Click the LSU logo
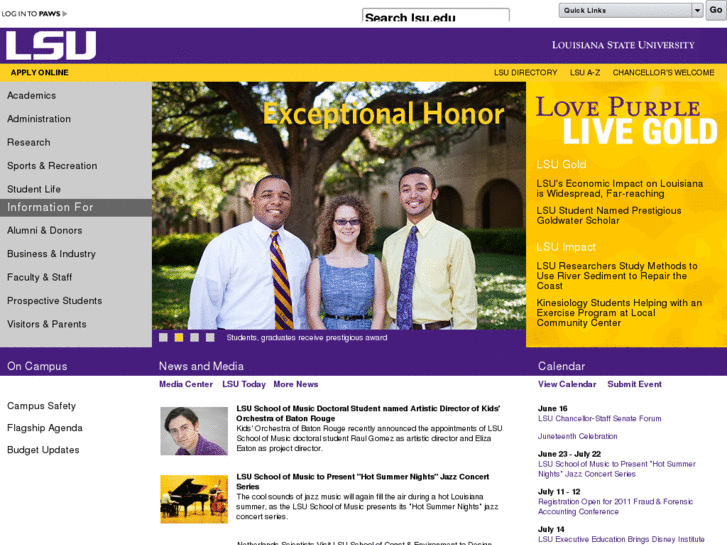This screenshot has width=727, height=545. click(51, 45)
